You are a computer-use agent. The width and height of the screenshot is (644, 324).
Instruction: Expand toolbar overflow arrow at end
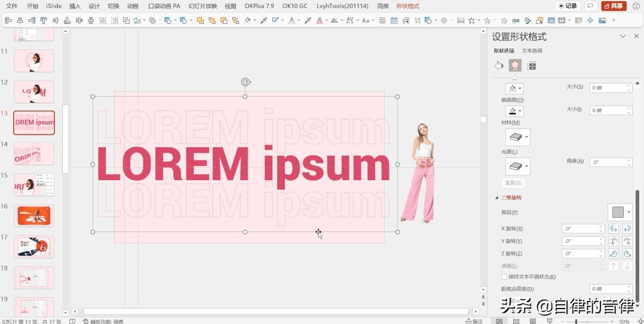pyautogui.click(x=614, y=20)
